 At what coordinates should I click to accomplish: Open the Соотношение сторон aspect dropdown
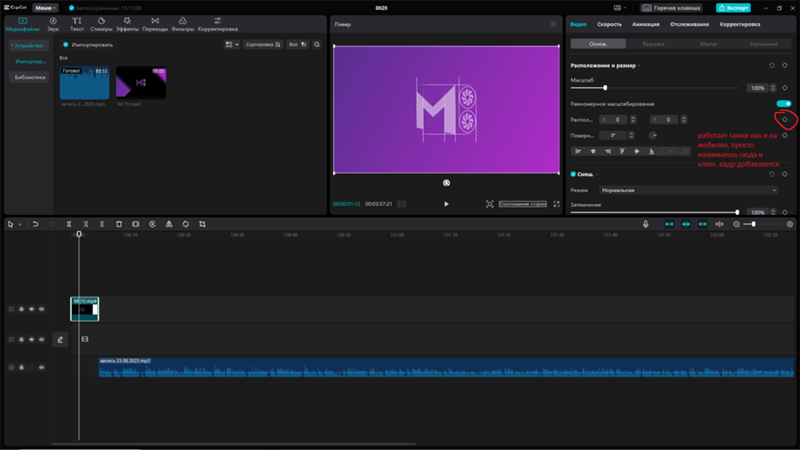pyautogui.click(x=522, y=204)
